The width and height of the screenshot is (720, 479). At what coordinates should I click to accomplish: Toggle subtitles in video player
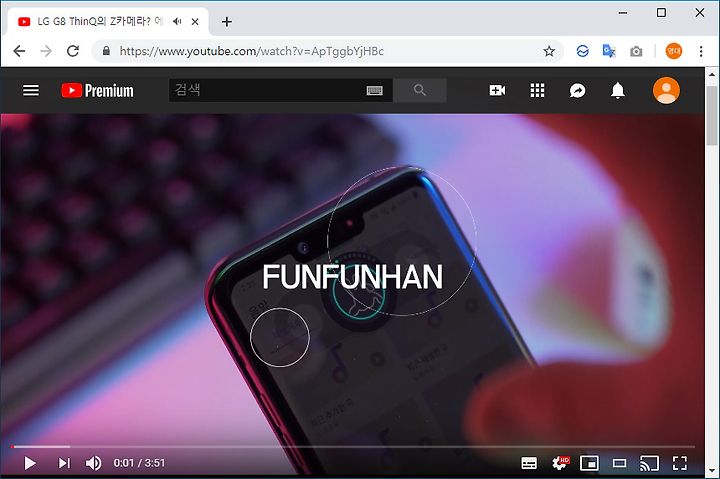pos(529,463)
